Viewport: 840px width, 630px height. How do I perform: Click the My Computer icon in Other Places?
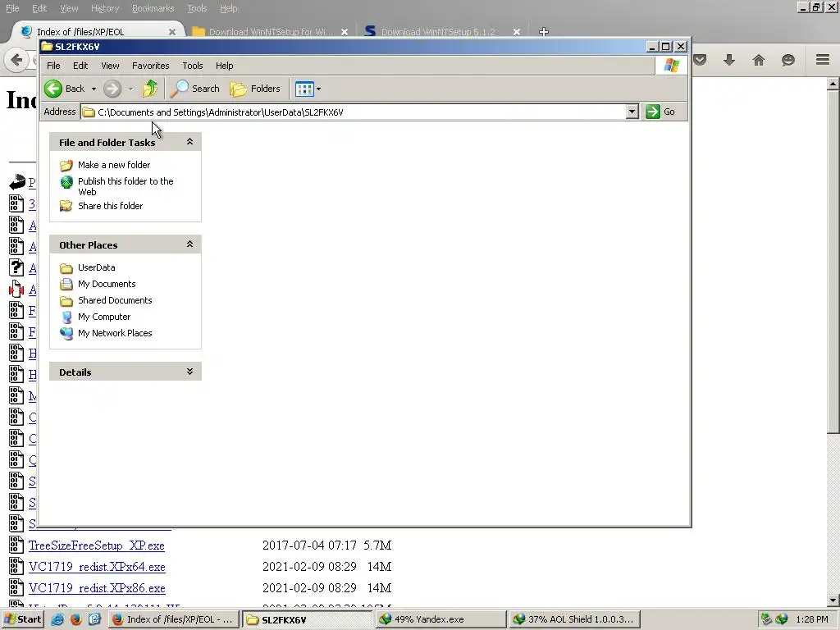[66, 317]
